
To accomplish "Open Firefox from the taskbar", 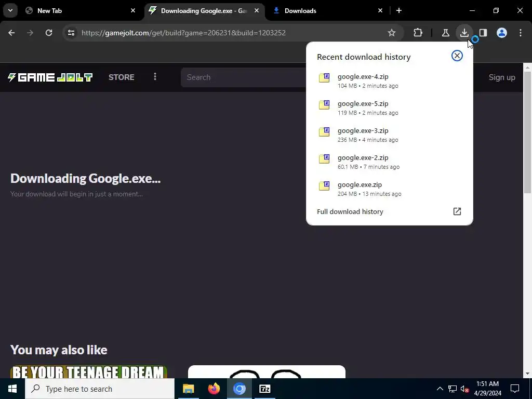I will (214, 389).
